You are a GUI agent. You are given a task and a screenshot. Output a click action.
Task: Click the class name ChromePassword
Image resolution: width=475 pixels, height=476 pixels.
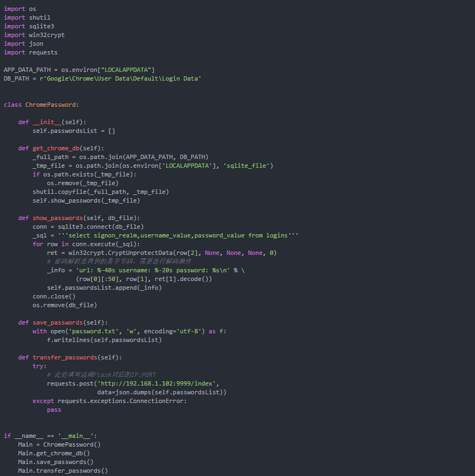click(51, 105)
